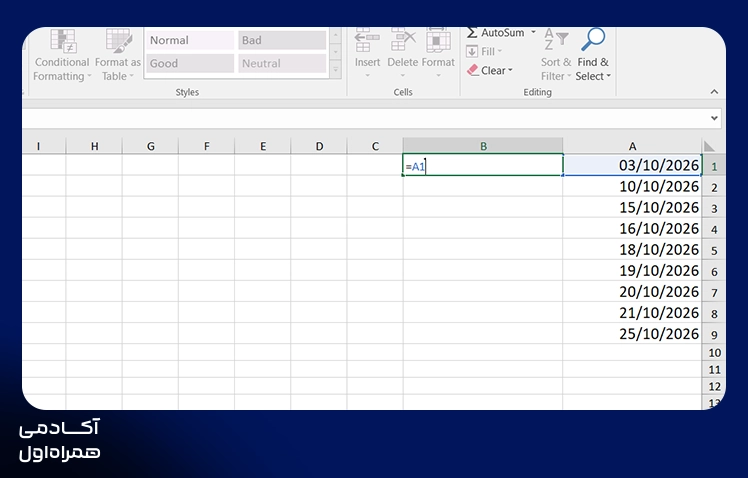Select column B header
Screen dimensions: 748x478
pyautogui.click(x=483, y=146)
